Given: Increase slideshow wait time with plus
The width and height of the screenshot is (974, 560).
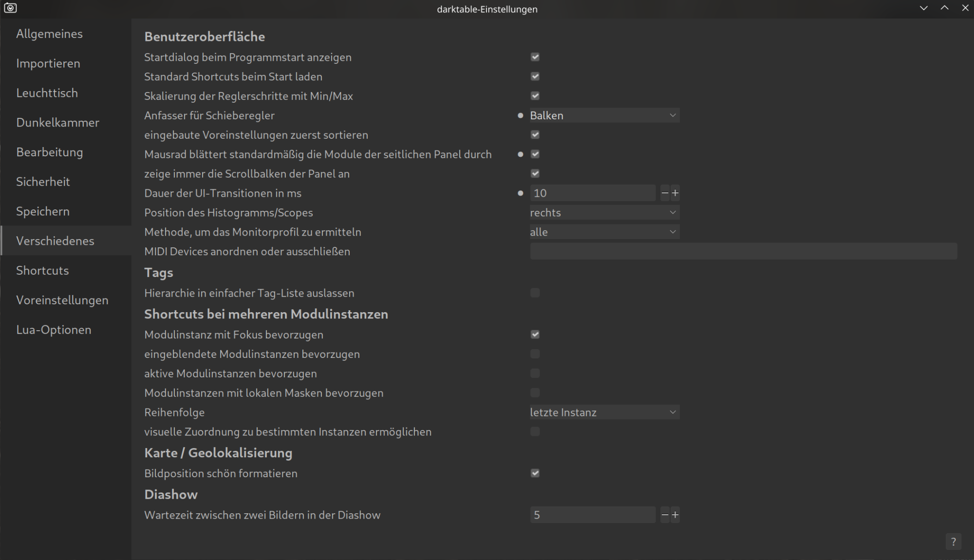Looking at the screenshot, I should pyautogui.click(x=675, y=515).
